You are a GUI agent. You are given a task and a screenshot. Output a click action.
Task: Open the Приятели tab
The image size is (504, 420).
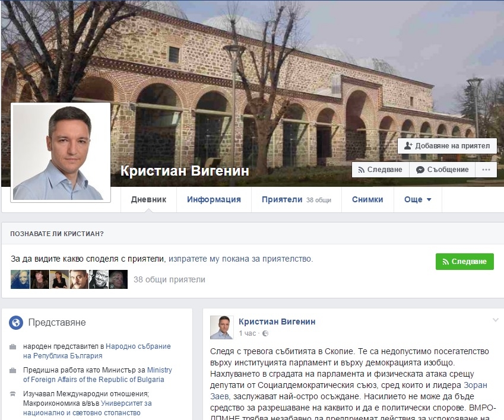pyautogui.click(x=296, y=199)
